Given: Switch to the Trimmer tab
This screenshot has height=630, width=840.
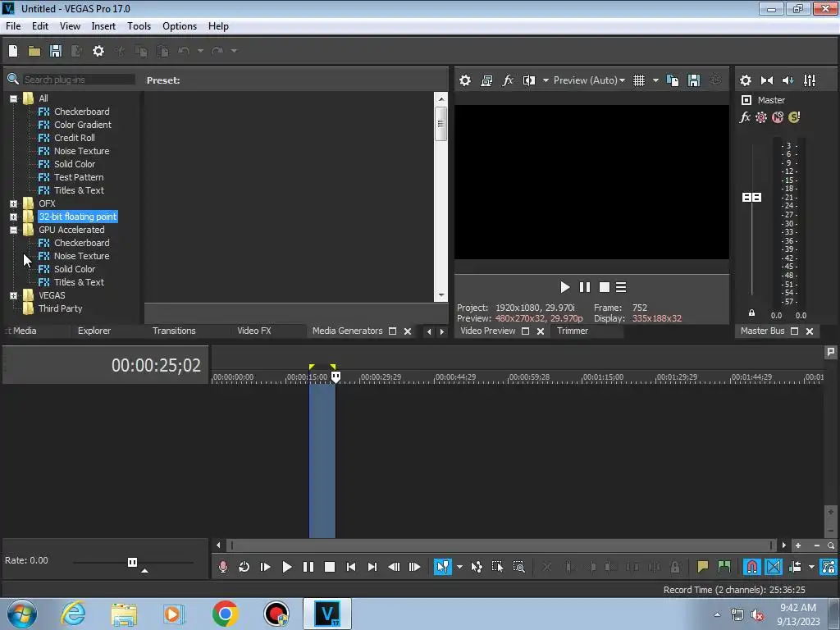Looking at the screenshot, I should [x=572, y=331].
